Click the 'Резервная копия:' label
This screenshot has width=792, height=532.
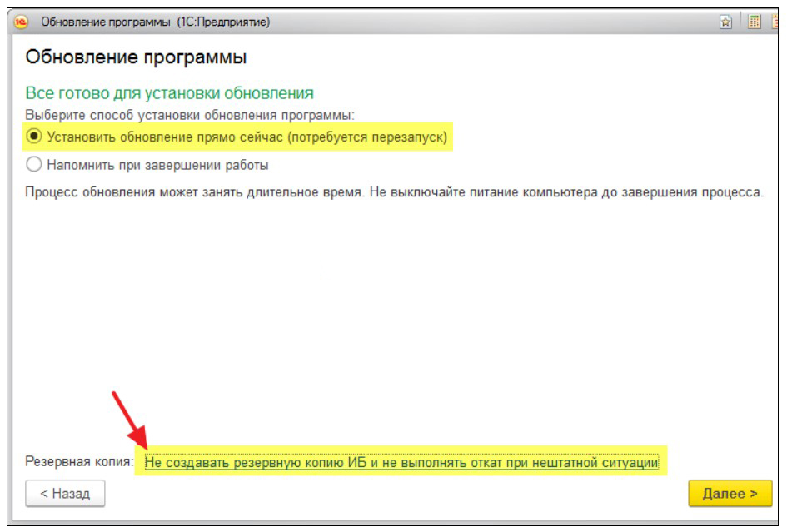pyautogui.click(x=79, y=461)
